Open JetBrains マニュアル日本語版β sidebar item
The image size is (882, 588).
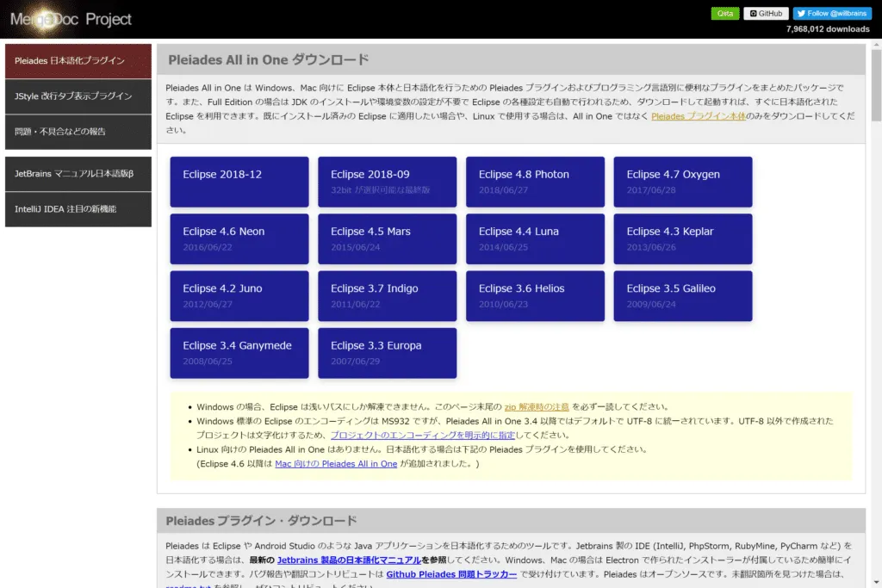tap(78, 174)
